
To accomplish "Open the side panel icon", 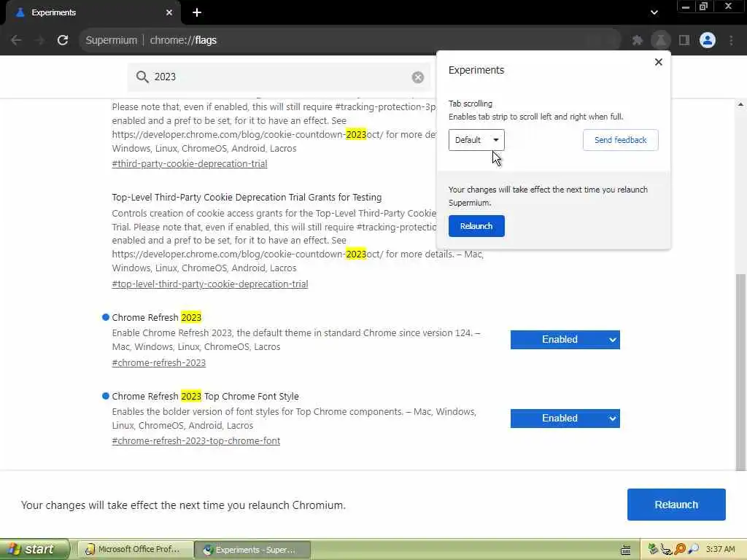I will (x=684, y=40).
